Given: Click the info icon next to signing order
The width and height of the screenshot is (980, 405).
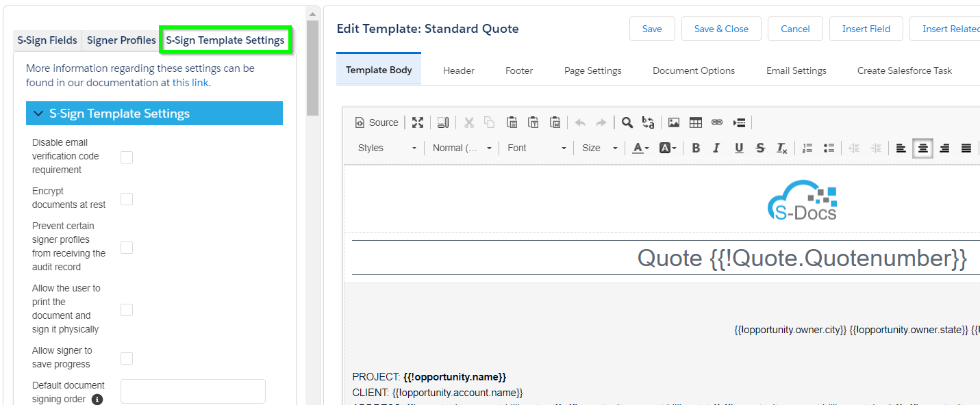Looking at the screenshot, I should click(97, 400).
